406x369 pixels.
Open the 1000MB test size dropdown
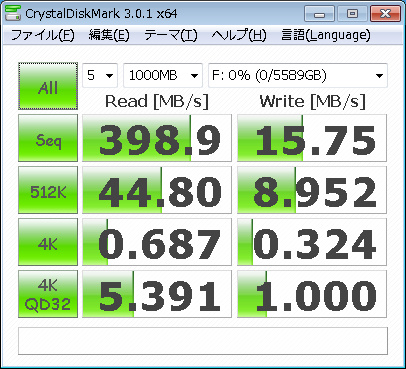163,75
